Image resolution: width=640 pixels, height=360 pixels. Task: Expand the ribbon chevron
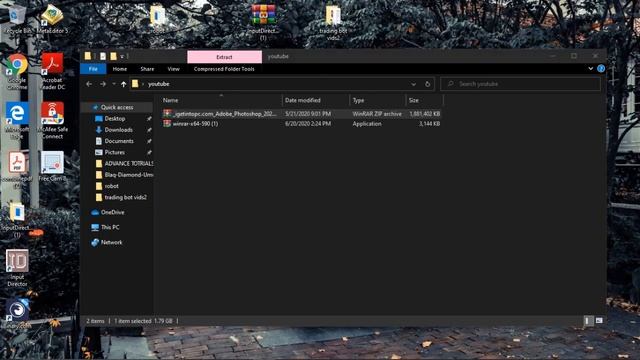click(x=590, y=69)
